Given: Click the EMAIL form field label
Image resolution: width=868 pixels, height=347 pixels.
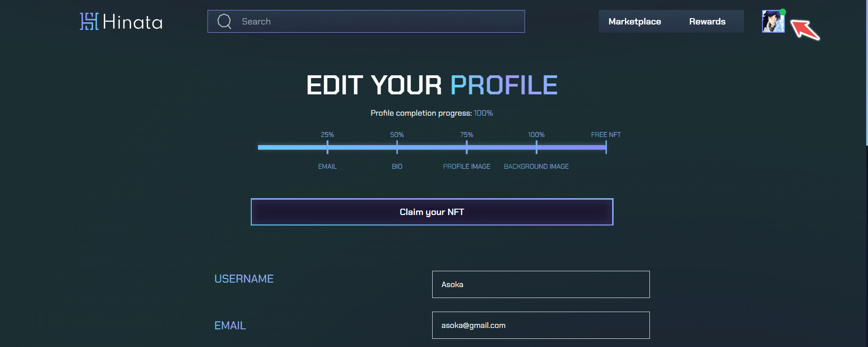Looking at the screenshot, I should 230,325.
